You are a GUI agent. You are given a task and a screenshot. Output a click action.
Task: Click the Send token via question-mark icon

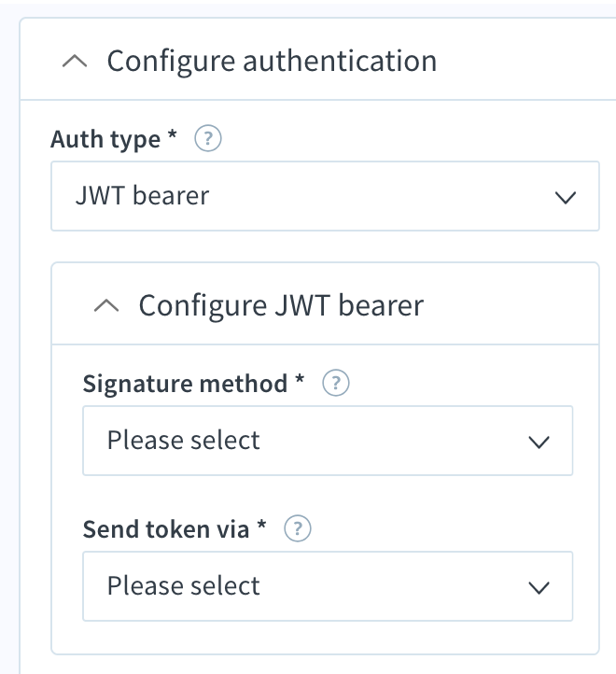pos(298,528)
